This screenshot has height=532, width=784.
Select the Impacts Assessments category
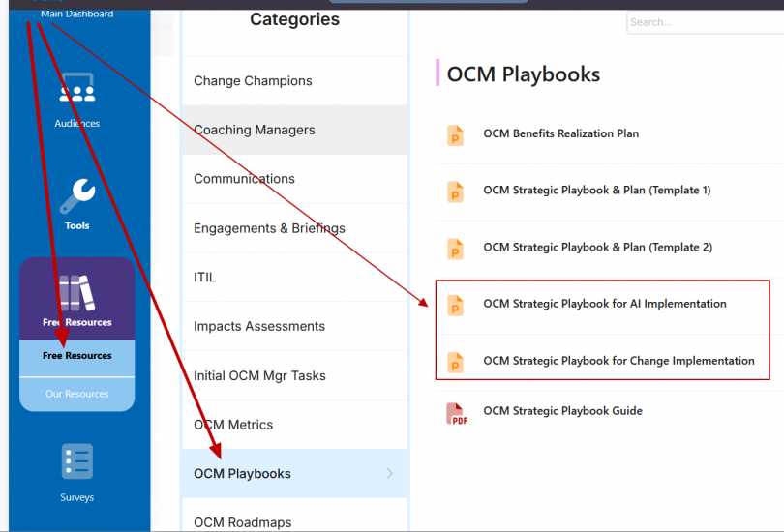(258, 327)
